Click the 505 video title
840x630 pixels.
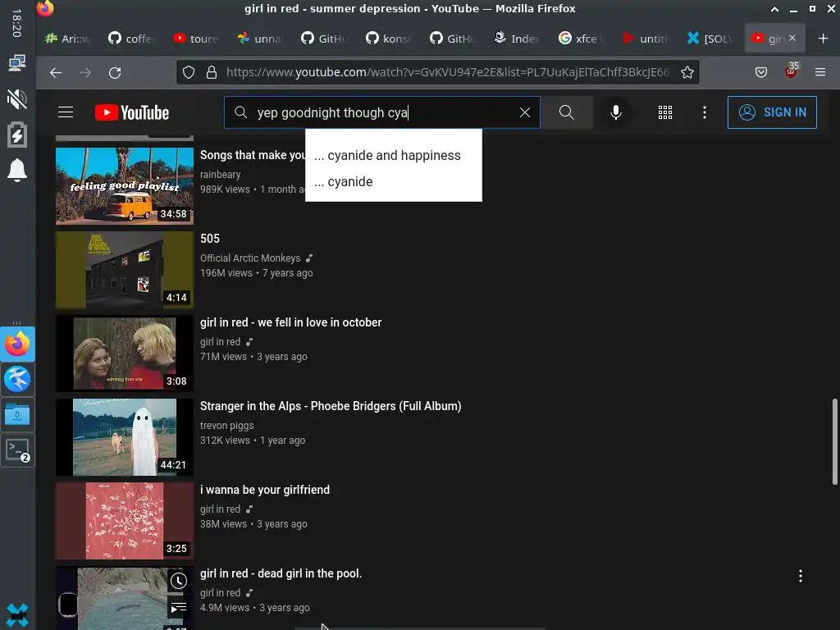click(x=210, y=239)
